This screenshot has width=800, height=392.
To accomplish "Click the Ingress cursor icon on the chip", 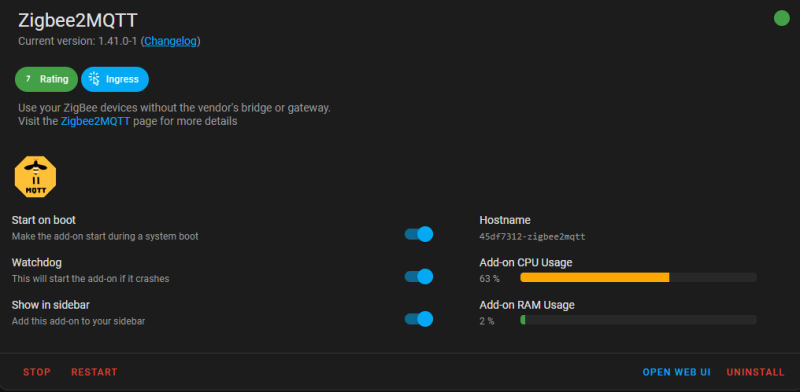I will click(94, 79).
